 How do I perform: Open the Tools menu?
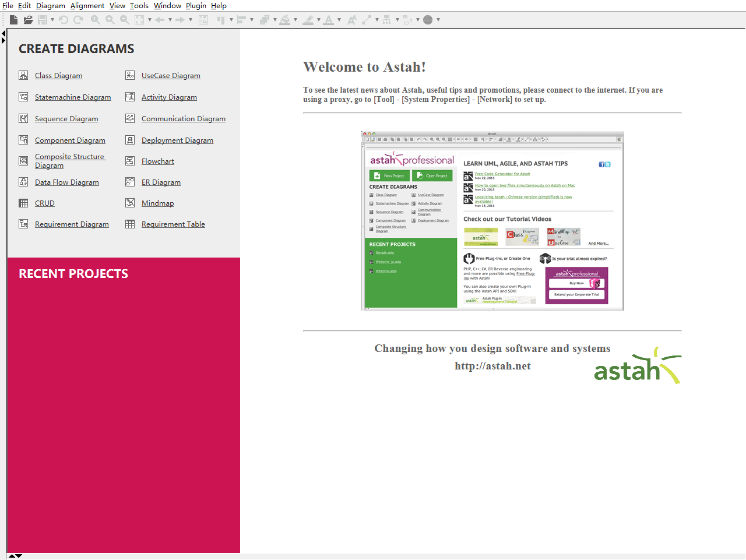click(139, 5)
